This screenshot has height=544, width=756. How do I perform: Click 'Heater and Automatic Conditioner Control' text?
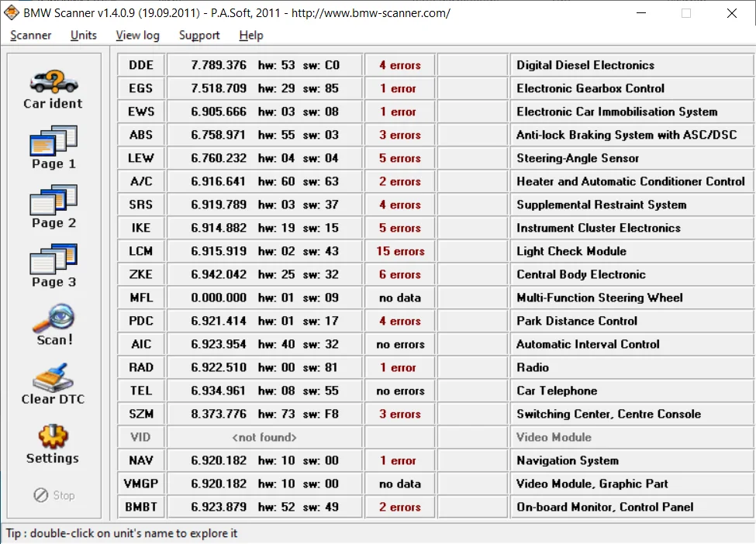pos(630,181)
